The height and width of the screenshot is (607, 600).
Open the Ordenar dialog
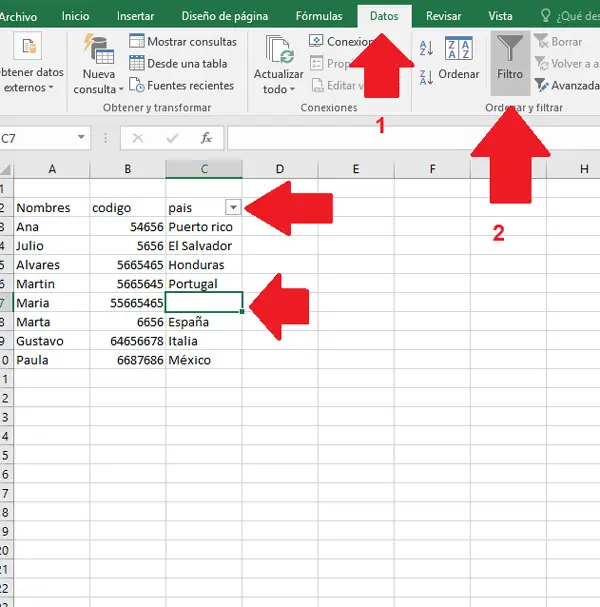pyautogui.click(x=459, y=58)
